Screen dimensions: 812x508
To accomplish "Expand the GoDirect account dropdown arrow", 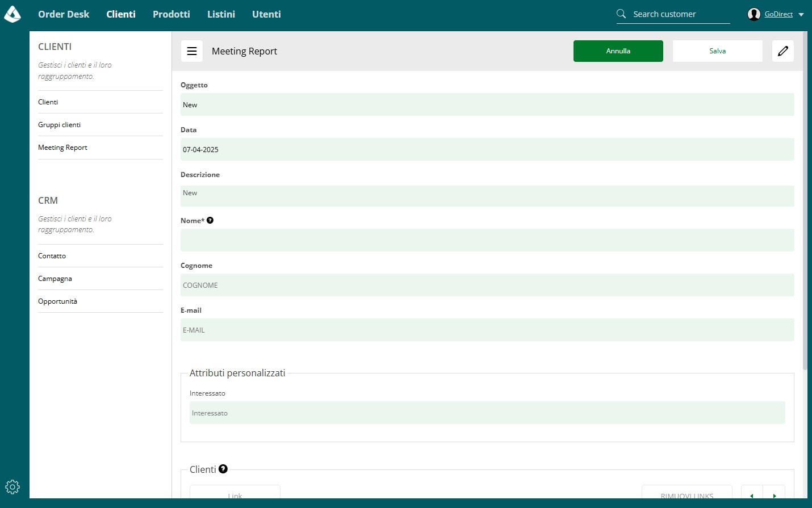I will [801, 15].
